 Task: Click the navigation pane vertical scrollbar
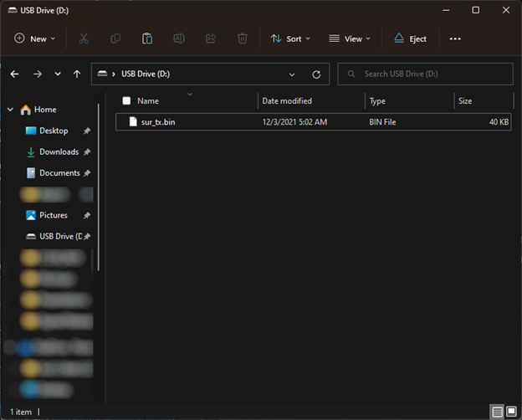coord(99,187)
